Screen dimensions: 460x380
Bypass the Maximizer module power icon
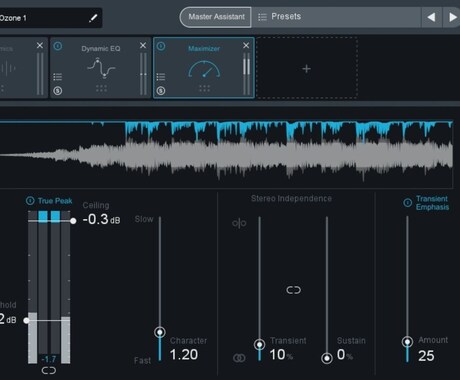tap(161, 46)
